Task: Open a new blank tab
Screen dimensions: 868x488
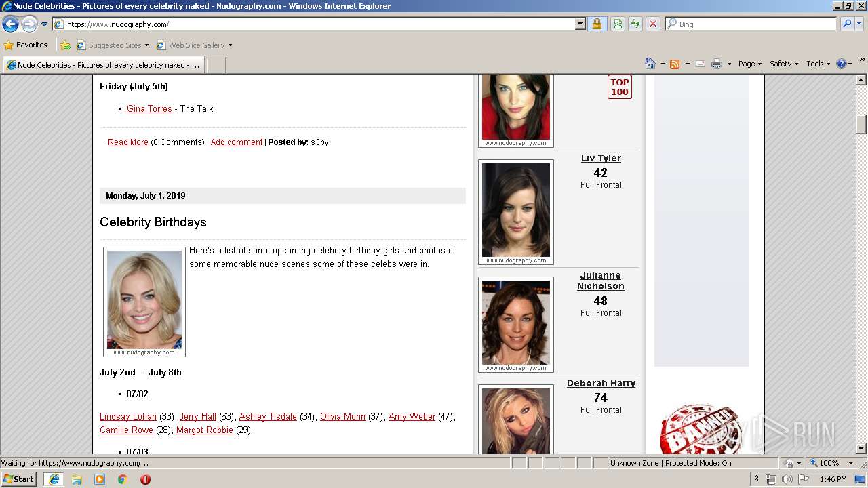Action: click(x=216, y=65)
